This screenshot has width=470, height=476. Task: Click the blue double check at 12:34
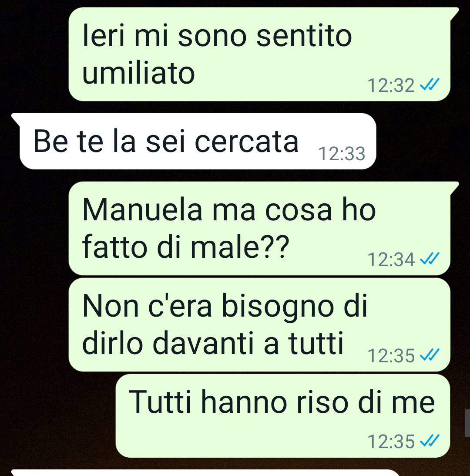click(x=430, y=259)
